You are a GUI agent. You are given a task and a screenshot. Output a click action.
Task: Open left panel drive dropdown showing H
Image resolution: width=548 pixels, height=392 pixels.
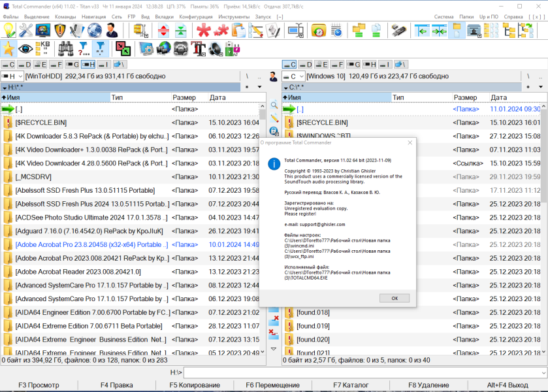(12, 76)
